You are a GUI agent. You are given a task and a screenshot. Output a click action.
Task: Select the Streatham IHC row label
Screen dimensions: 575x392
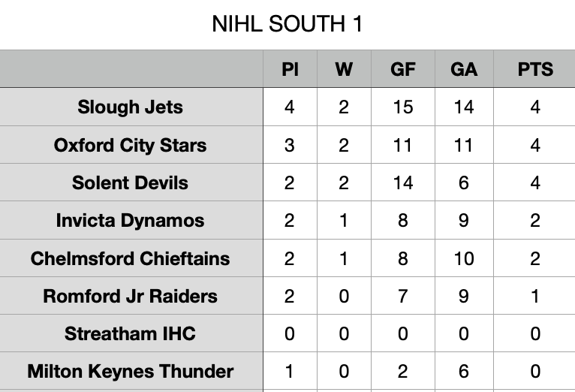point(130,333)
